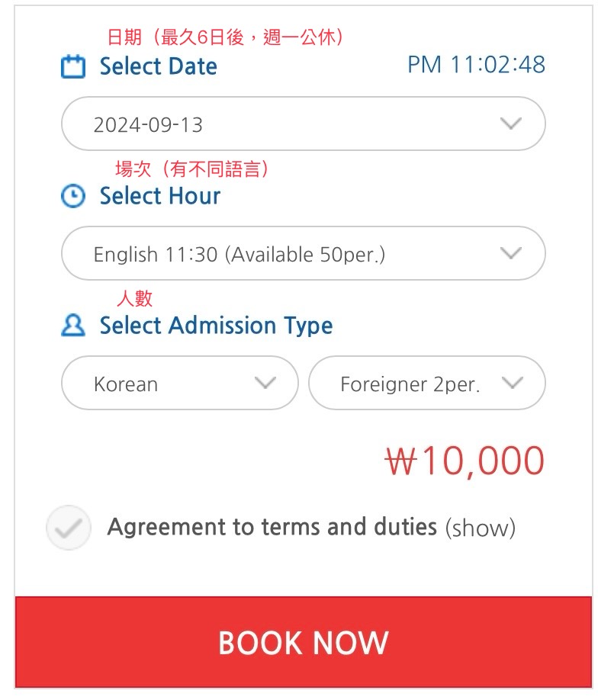This screenshot has height=700, width=598.
Task: Click the Select Date heading
Action: pyautogui.click(x=159, y=66)
